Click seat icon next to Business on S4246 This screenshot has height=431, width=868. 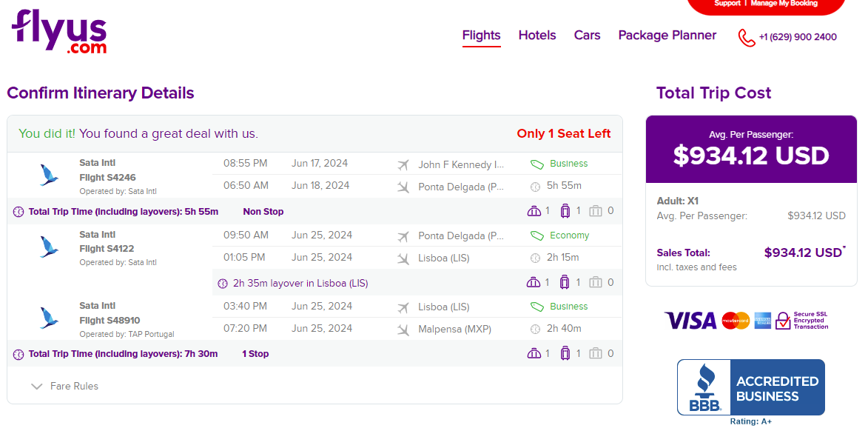point(537,164)
